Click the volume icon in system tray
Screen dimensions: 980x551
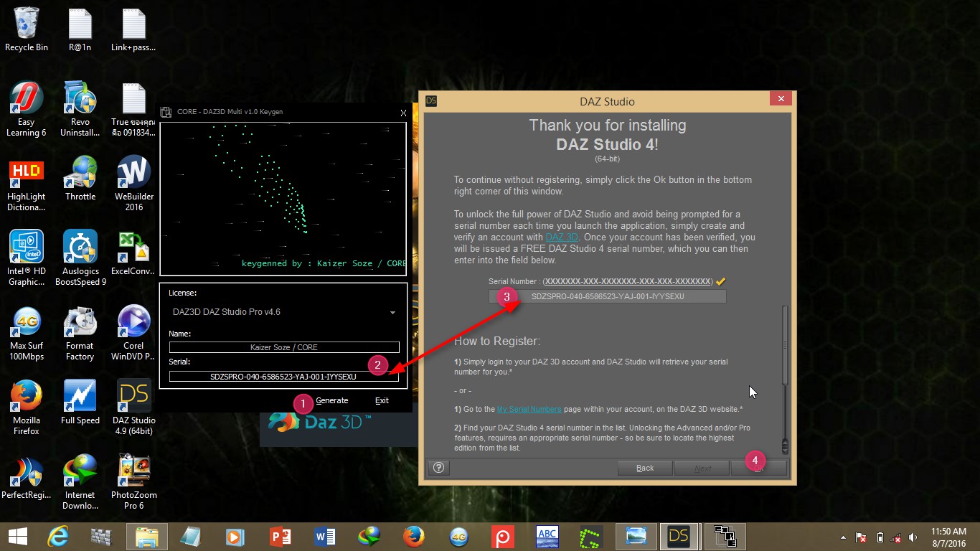(x=913, y=537)
